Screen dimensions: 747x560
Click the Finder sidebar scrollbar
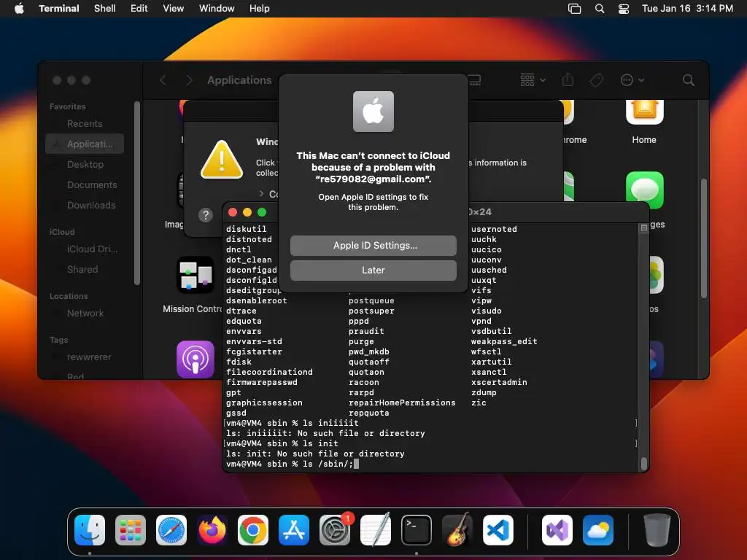136,192
